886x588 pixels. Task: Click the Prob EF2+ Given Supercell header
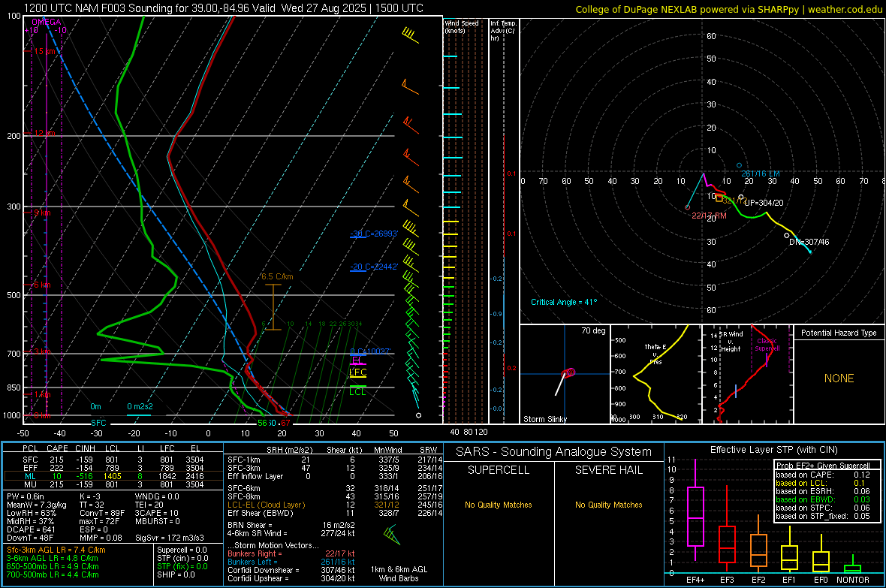pos(823,466)
